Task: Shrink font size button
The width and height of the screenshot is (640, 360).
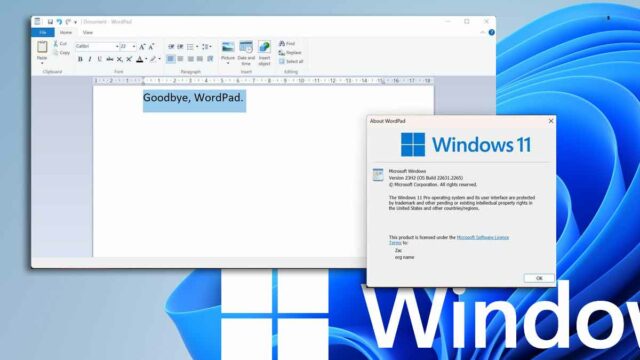Action: [x=151, y=47]
